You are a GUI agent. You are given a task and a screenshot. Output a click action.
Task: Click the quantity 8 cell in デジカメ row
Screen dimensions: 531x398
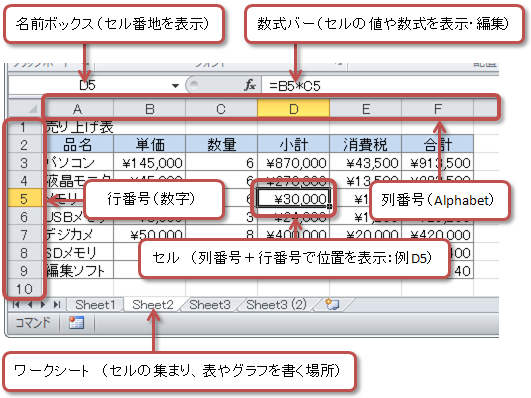click(221, 234)
